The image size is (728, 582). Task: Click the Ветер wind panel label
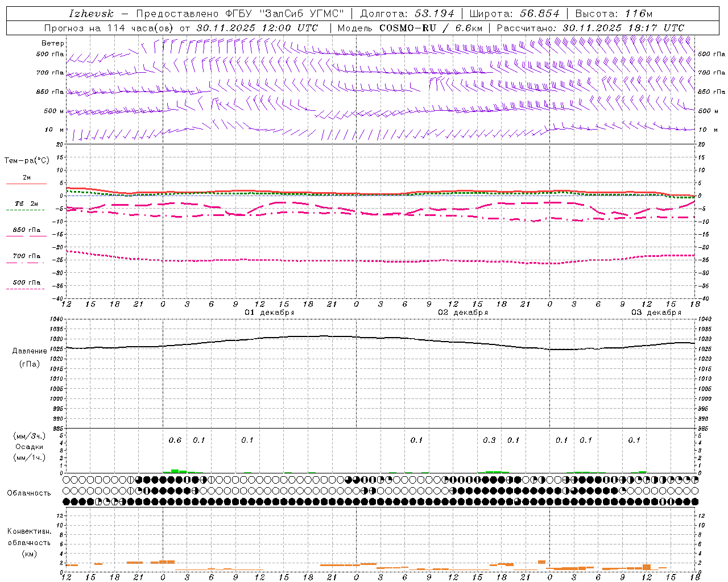[53, 43]
